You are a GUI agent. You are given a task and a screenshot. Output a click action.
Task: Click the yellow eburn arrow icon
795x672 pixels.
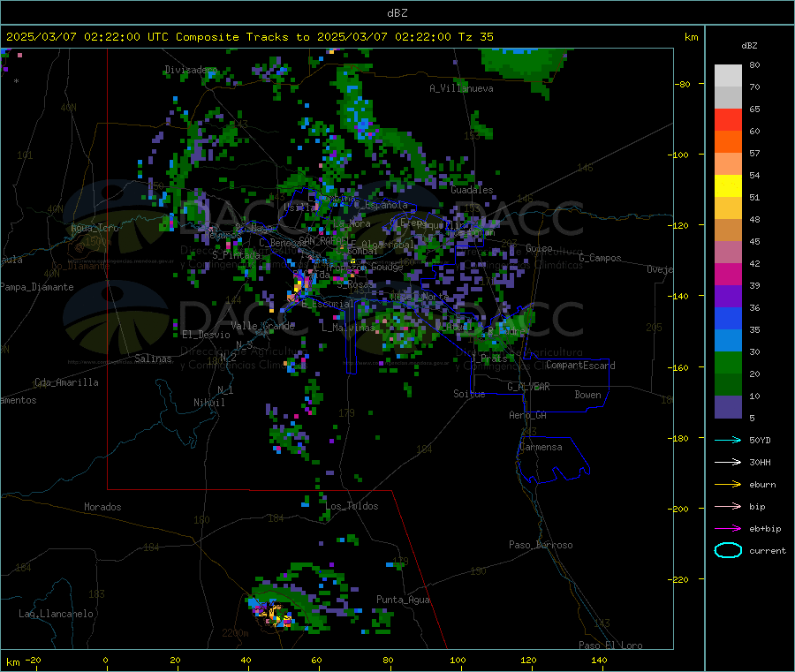[x=728, y=485]
